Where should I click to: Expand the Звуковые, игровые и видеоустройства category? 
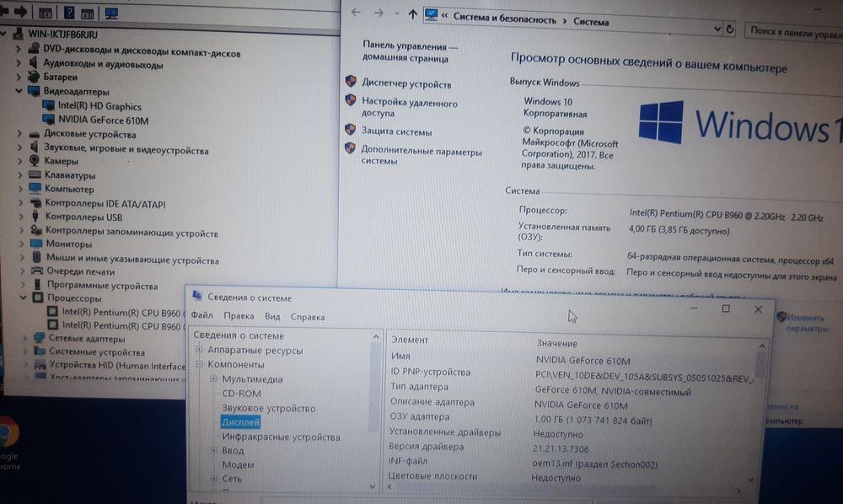click(x=20, y=147)
